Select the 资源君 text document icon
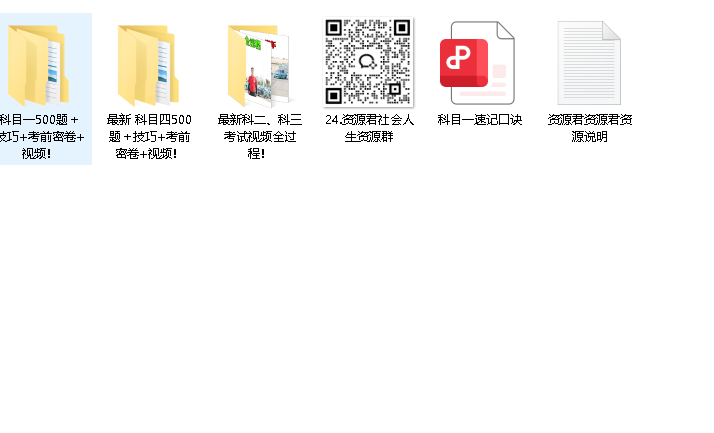The image size is (714, 433). 589,63
